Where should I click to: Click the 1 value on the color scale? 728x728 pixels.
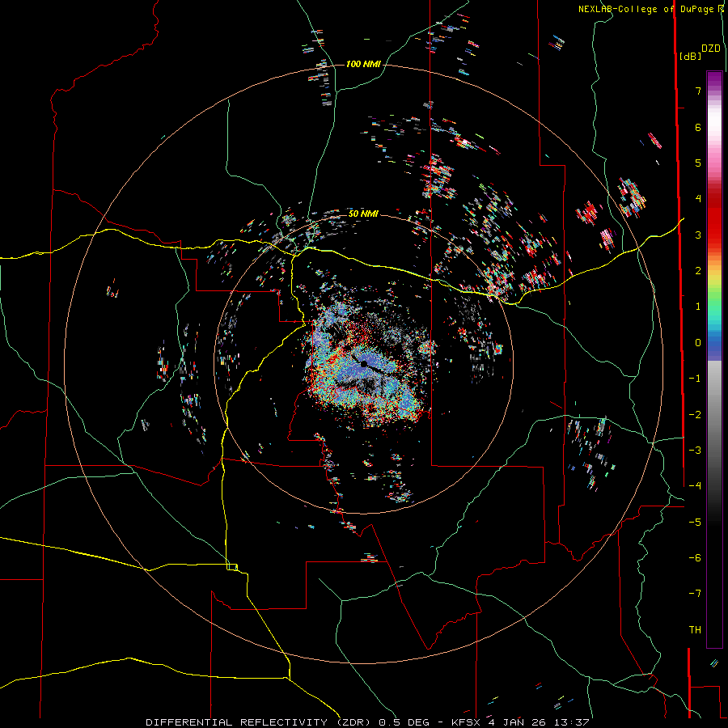point(698,307)
